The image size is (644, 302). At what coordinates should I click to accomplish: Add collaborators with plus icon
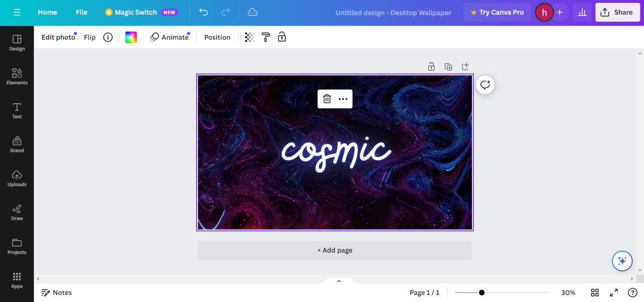559,12
